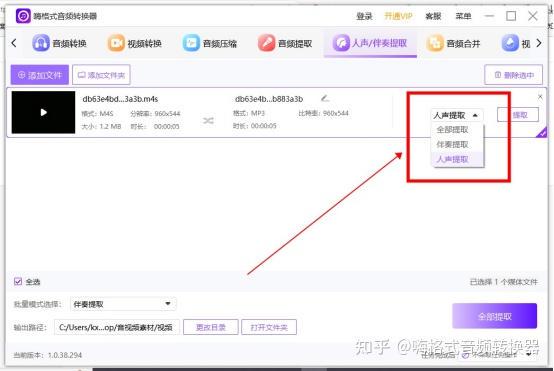
Task: Open the 菜单 menu
Action: [x=463, y=16]
